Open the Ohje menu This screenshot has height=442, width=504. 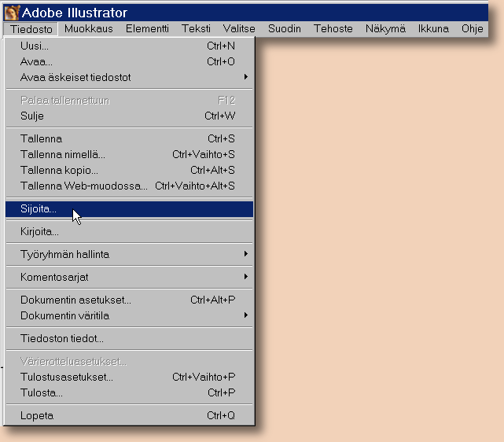point(473,29)
